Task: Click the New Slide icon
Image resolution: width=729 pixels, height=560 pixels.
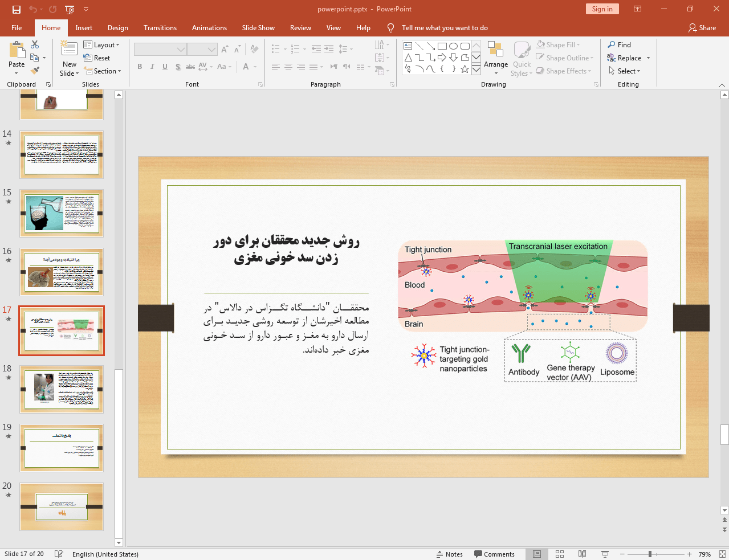Action: click(69, 50)
